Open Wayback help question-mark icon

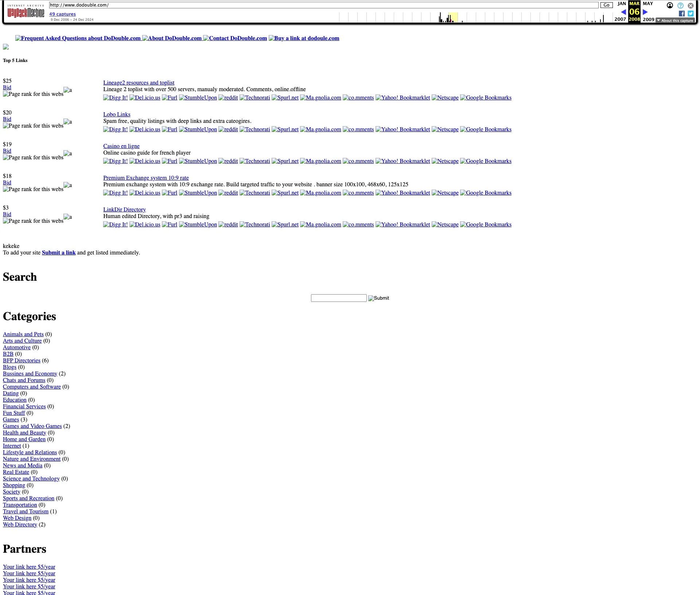(680, 5)
